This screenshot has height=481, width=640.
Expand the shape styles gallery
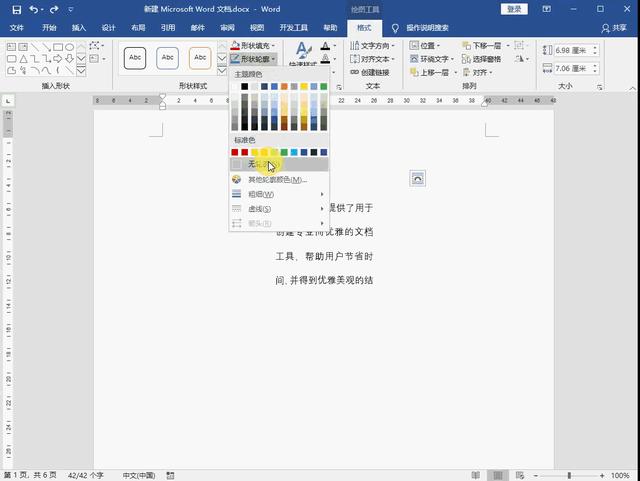click(222, 71)
